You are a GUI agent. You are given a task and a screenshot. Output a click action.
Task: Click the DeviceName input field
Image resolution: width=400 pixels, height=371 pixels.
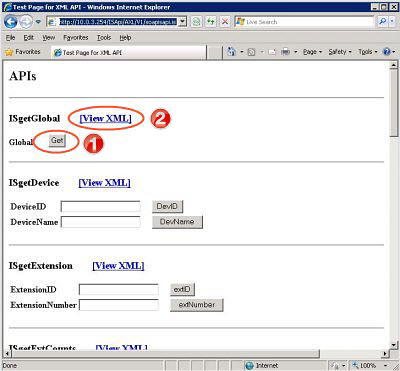100,222
